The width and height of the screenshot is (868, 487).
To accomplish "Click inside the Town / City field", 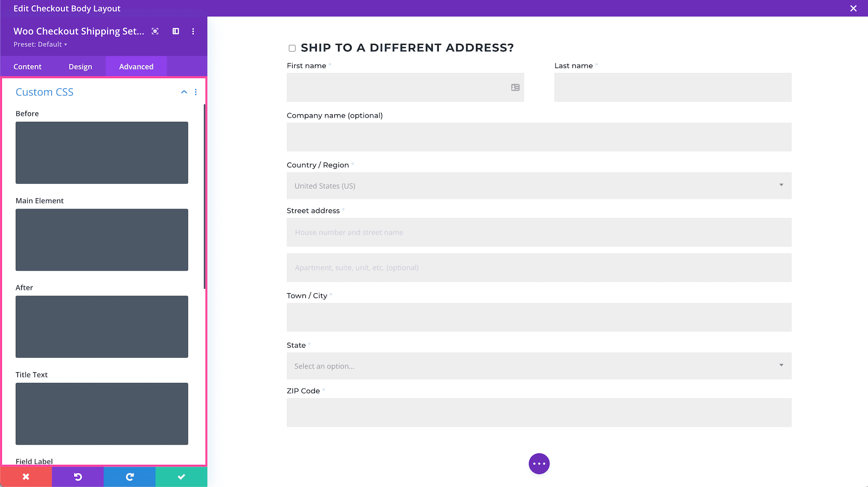I will (539, 317).
